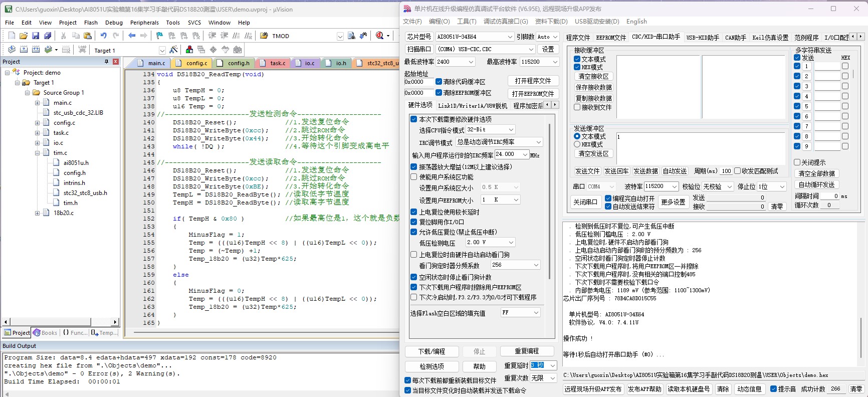Image resolution: width=868 pixels, height=397 pixels.
Task: Toggle 提示音 checkbox
Action: coord(773,389)
